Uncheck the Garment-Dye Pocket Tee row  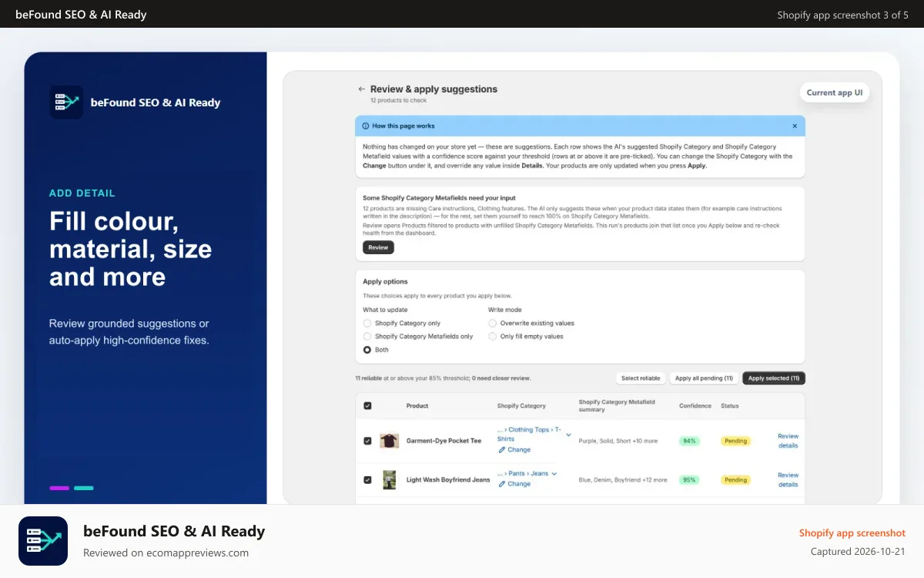pyautogui.click(x=367, y=441)
